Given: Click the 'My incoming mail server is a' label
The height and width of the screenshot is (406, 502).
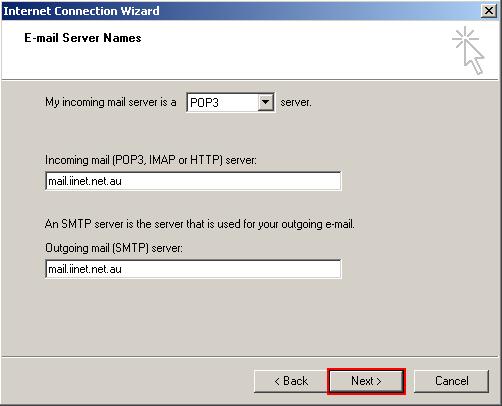Looking at the screenshot, I should pos(111,102).
